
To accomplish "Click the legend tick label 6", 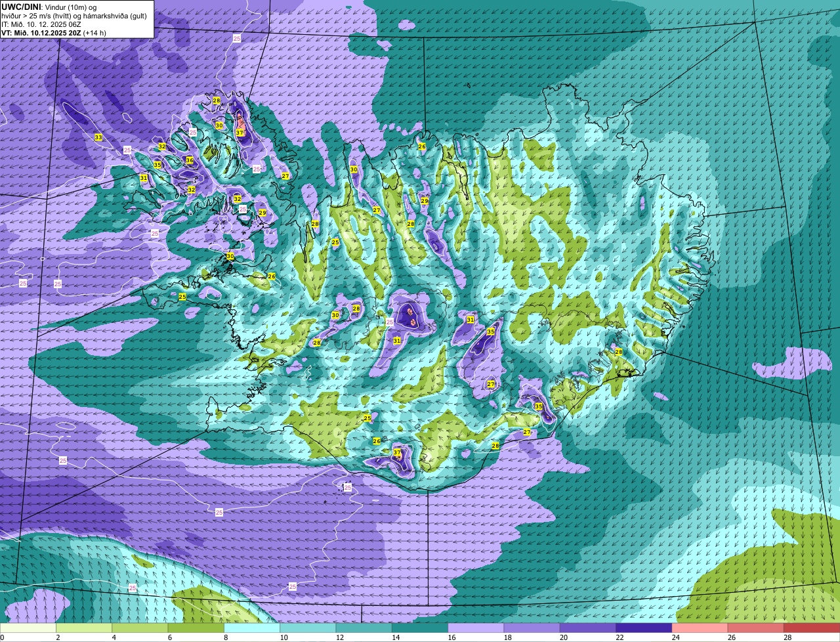I will pos(170,637).
